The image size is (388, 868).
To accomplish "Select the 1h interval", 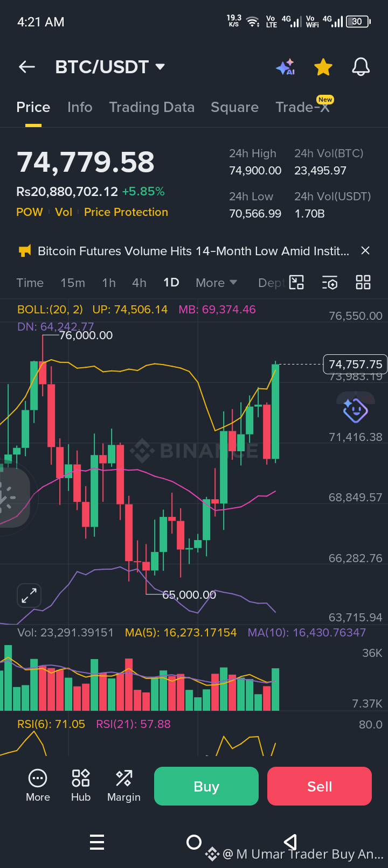I will click(109, 283).
